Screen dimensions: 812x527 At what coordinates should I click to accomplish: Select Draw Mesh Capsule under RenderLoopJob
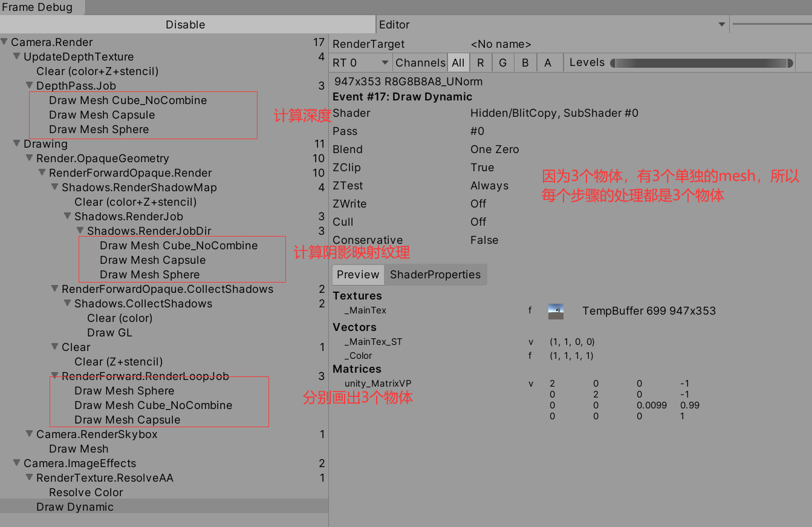127,420
